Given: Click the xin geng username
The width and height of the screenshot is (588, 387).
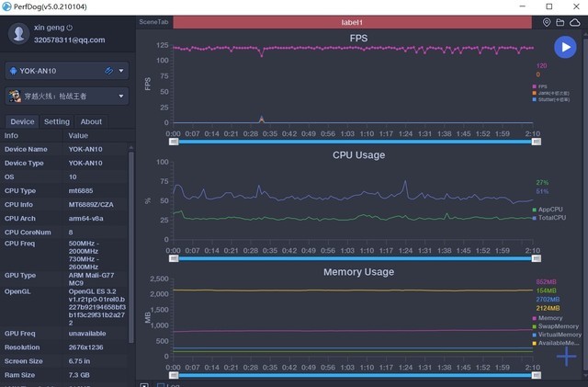Looking at the screenshot, I should point(49,28).
